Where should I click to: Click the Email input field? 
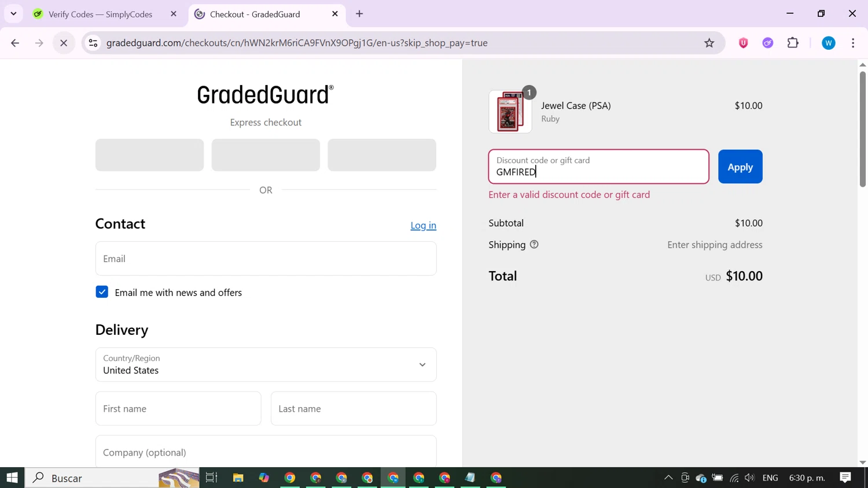point(266,258)
